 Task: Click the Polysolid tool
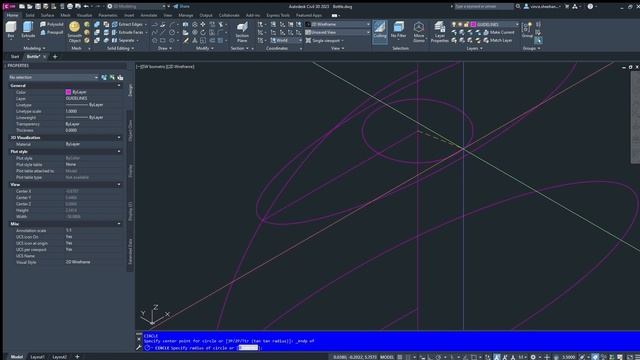tap(52, 24)
